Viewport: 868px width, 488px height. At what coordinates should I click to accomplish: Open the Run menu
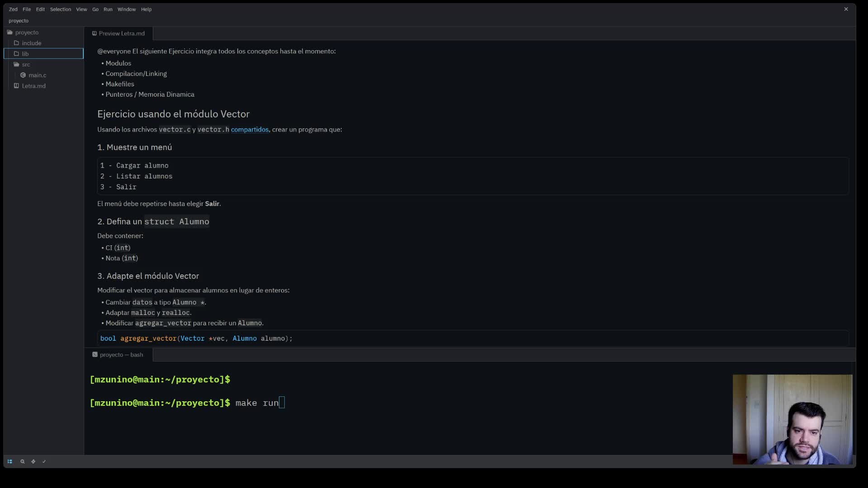coord(108,9)
